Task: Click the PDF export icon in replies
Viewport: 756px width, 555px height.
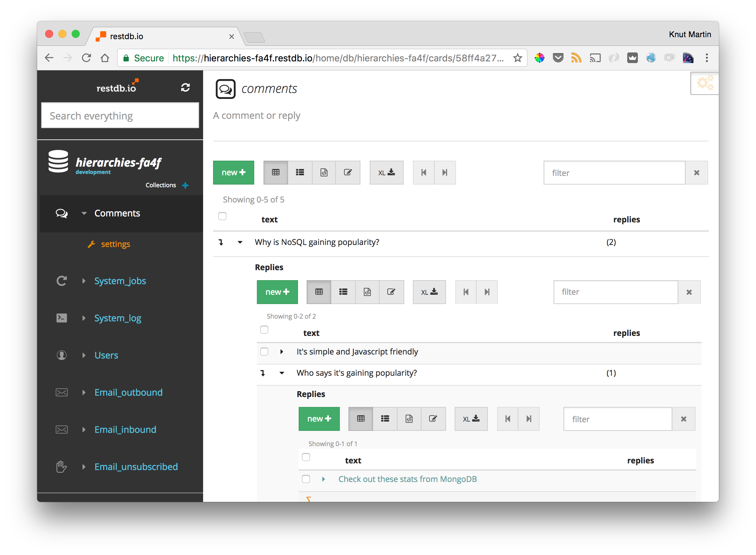Action: [x=366, y=291]
